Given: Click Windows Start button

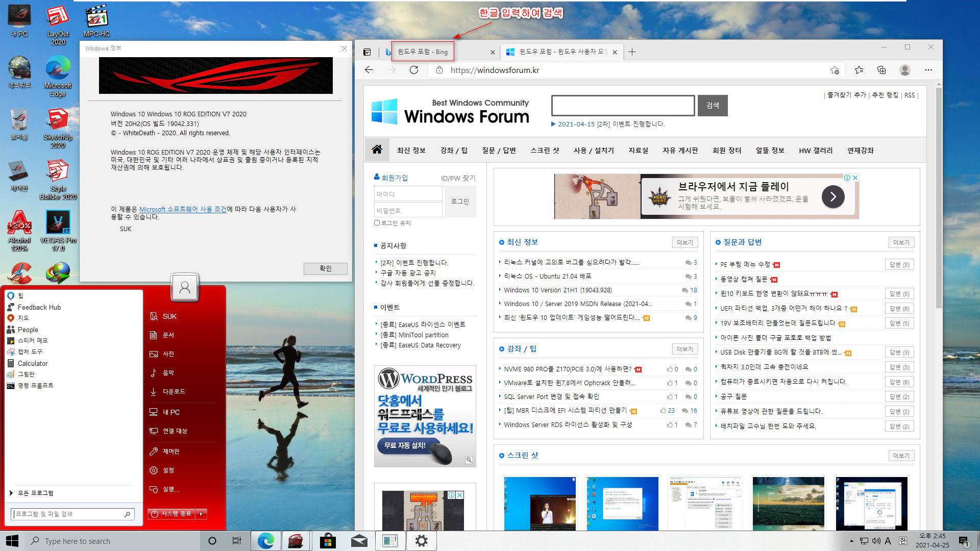Looking at the screenshot, I should [x=12, y=541].
